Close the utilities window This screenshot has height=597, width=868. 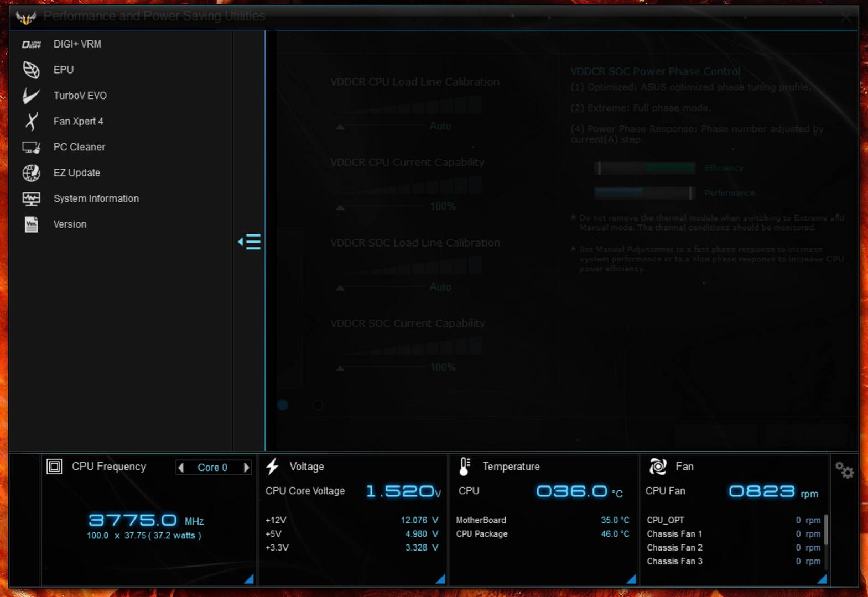click(x=846, y=17)
